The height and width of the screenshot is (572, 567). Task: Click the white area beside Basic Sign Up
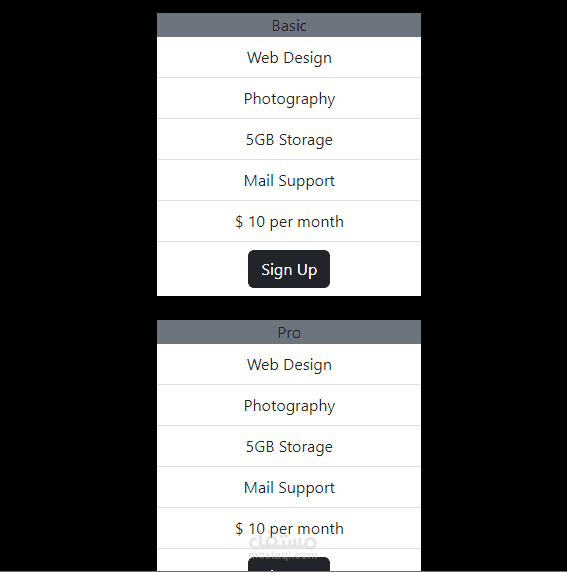375,269
